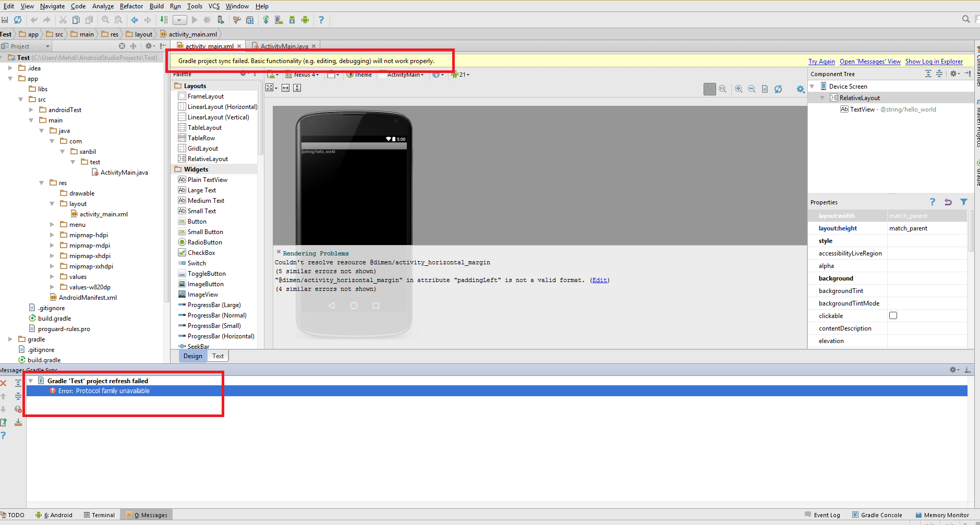
Task: Toggle the expert properties filter in Properties
Action: click(x=963, y=202)
